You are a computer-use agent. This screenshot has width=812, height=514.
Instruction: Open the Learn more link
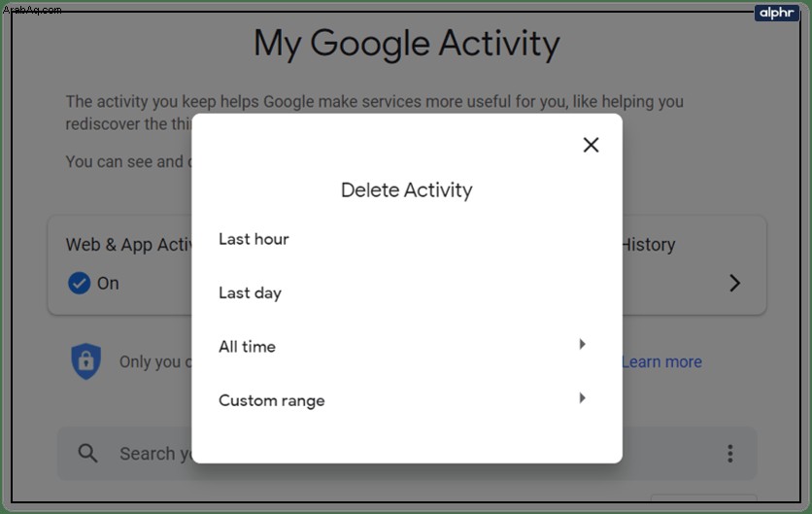[661, 361]
